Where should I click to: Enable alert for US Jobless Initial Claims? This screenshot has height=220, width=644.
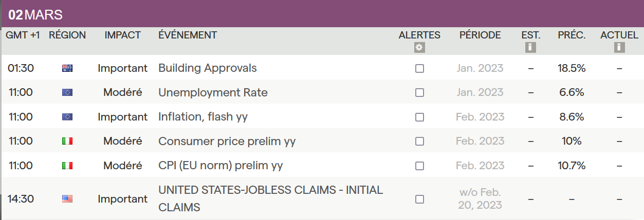[419, 199]
